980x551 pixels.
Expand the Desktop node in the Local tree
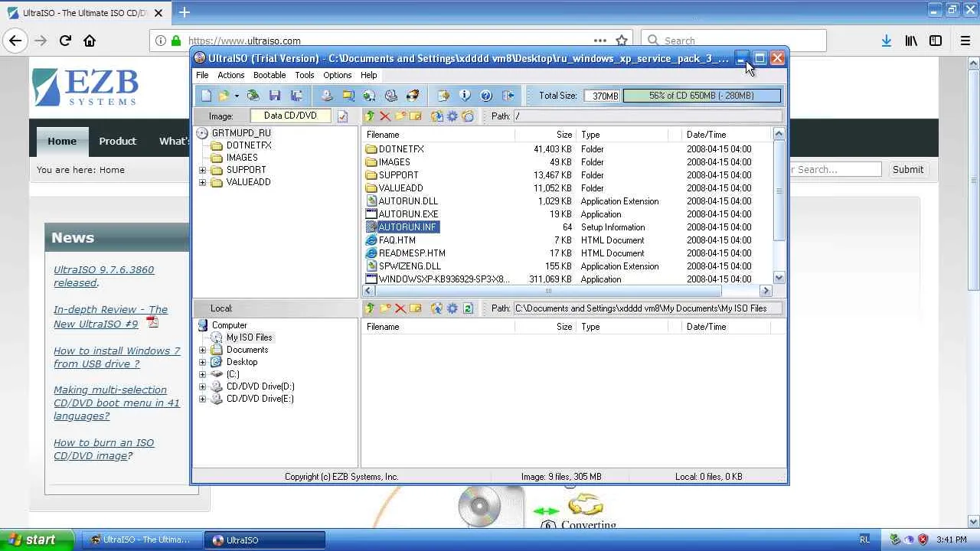coord(202,362)
